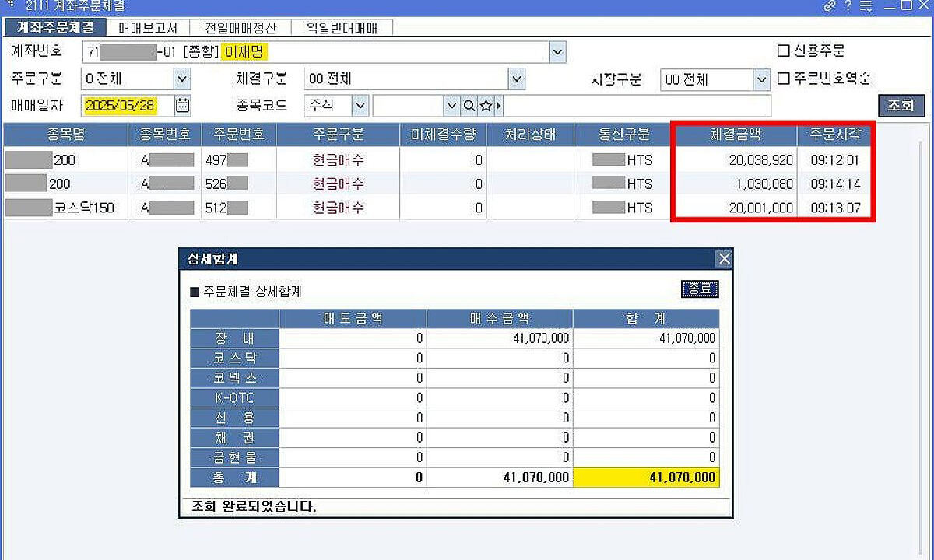Open the calendar picker for 매매일자

click(x=182, y=105)
